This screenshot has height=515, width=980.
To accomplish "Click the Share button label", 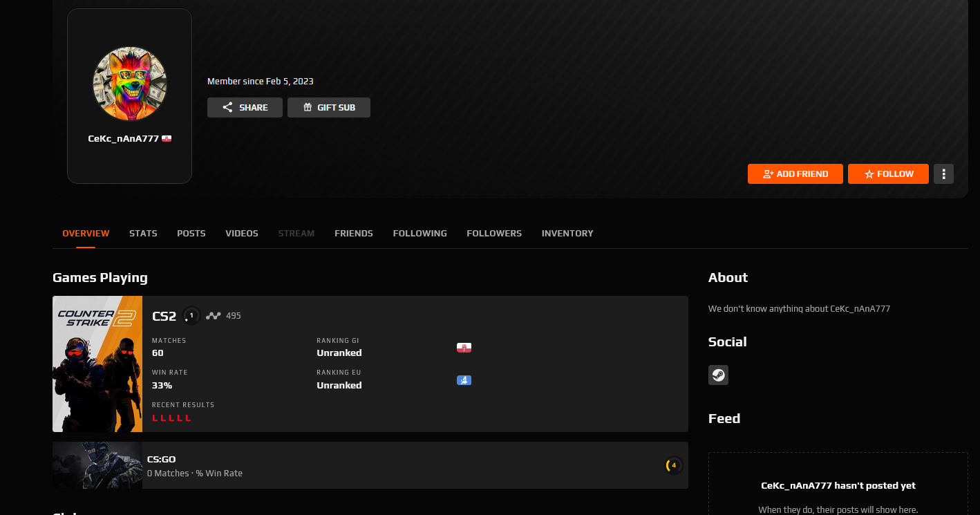I will pyautogui.click(x=254, y=108).
